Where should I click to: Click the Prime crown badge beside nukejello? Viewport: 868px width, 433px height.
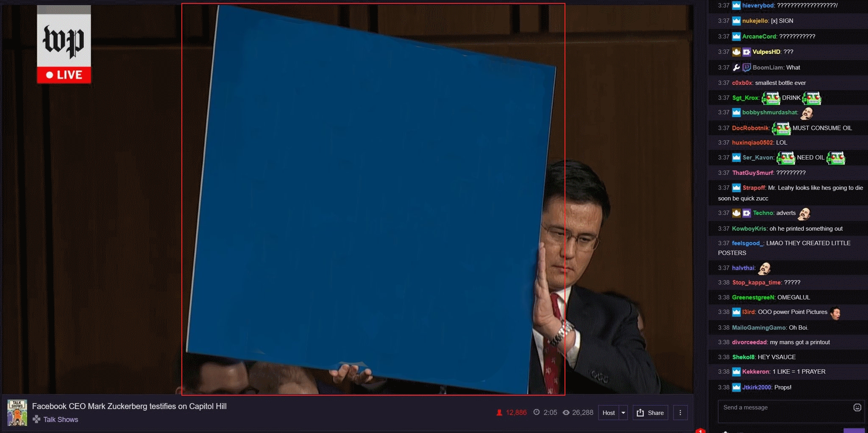[736, 21]
